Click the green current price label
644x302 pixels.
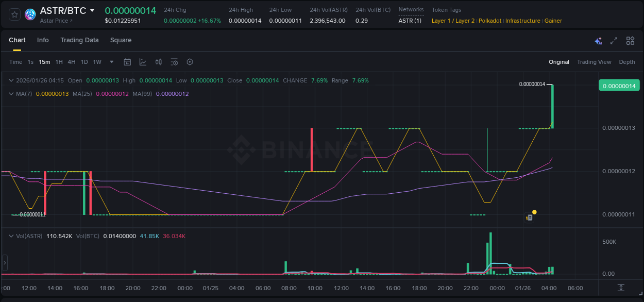(x=619, y=85)
